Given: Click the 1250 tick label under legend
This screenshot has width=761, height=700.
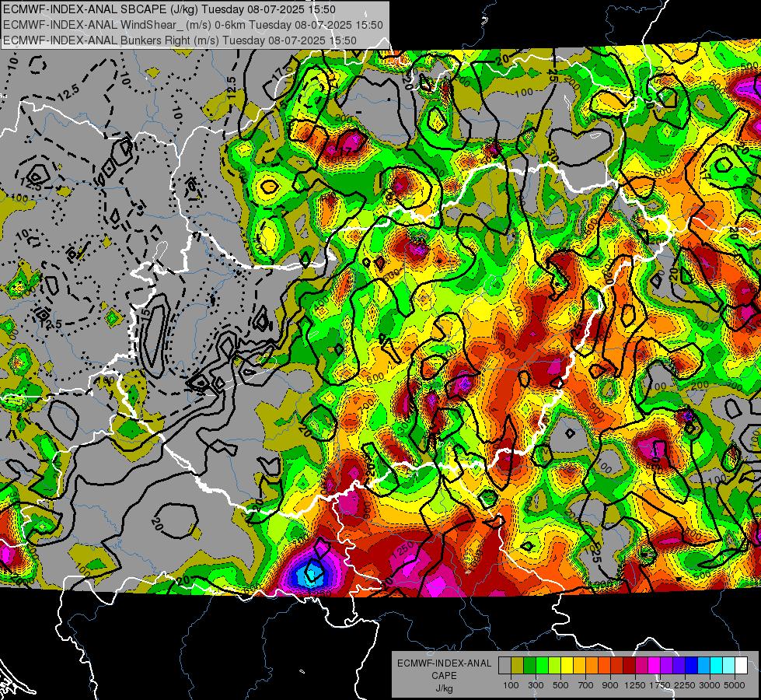Looking at the screenshot, I should click(635, 685).
